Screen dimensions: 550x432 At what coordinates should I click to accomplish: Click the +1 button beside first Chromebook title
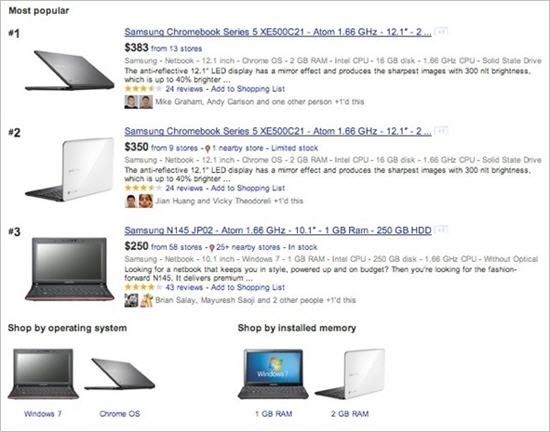pos(441,32)
